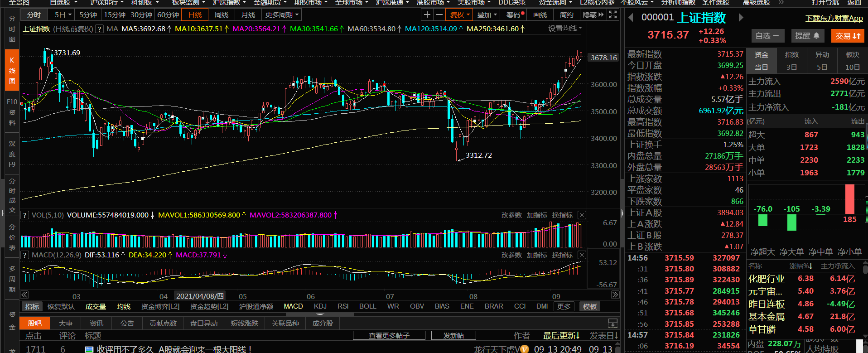Screen dimensions: 868x353
Task: Go to previous stock with left triangle arrow
Action: [x=630, y=18]
